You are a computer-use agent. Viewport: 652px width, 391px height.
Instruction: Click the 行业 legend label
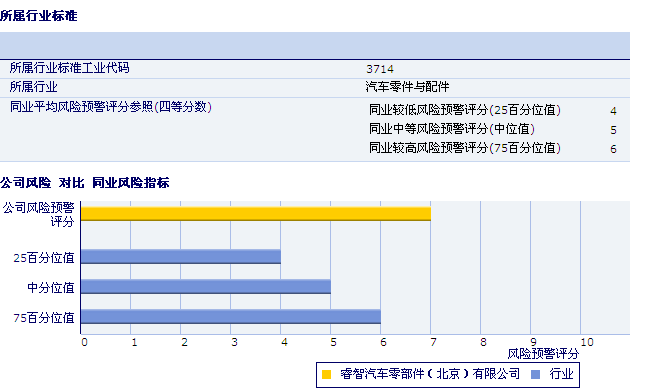(x=561, y=374)
